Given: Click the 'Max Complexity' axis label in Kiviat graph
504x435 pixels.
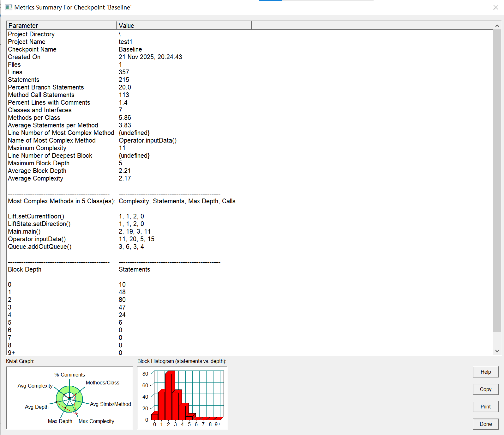Looking at the screenshot, I should coord(96,421).
